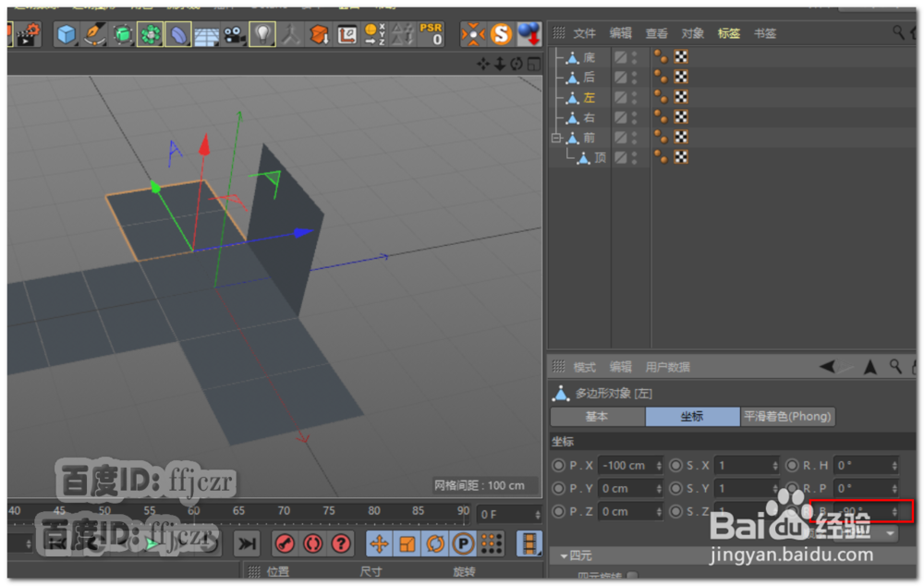Screen dimensions: 924x586
Task: Click the XYZ sphere transfer icon
Action: tap(374, 35)
